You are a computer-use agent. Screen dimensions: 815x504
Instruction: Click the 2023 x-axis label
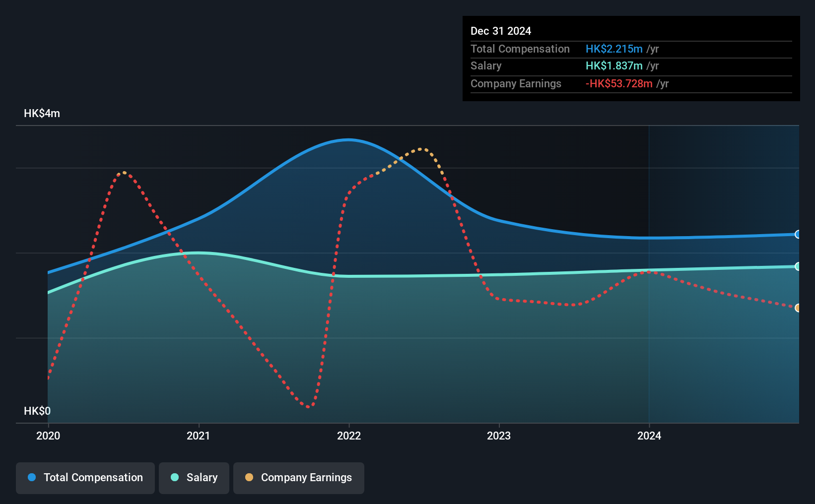pyautogui.click(x=499, y=436)
